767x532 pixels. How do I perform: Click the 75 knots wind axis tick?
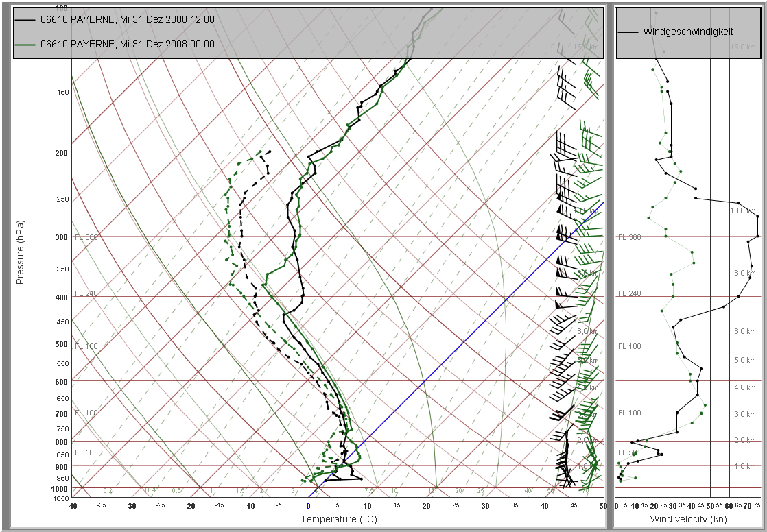(x=757, y=507)
